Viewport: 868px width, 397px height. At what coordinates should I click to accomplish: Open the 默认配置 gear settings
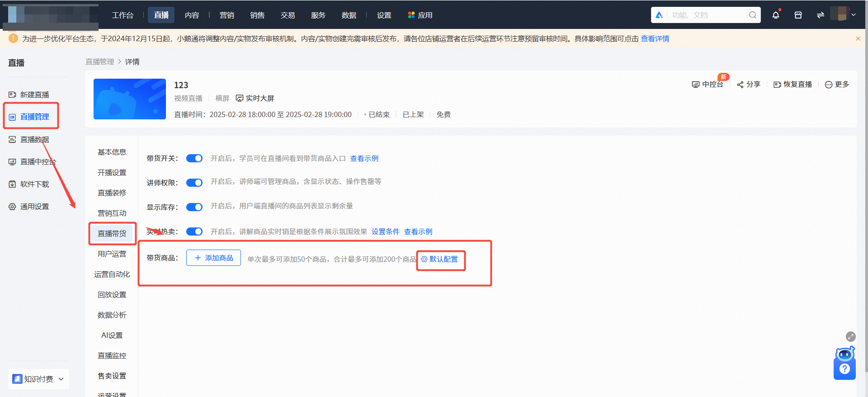(439, 259)
